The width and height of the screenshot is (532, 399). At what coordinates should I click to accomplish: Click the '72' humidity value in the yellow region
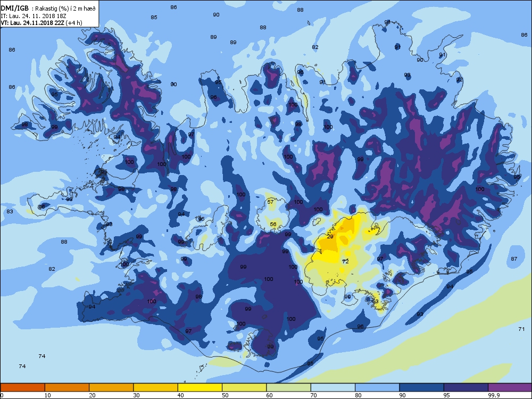point(345,262)
